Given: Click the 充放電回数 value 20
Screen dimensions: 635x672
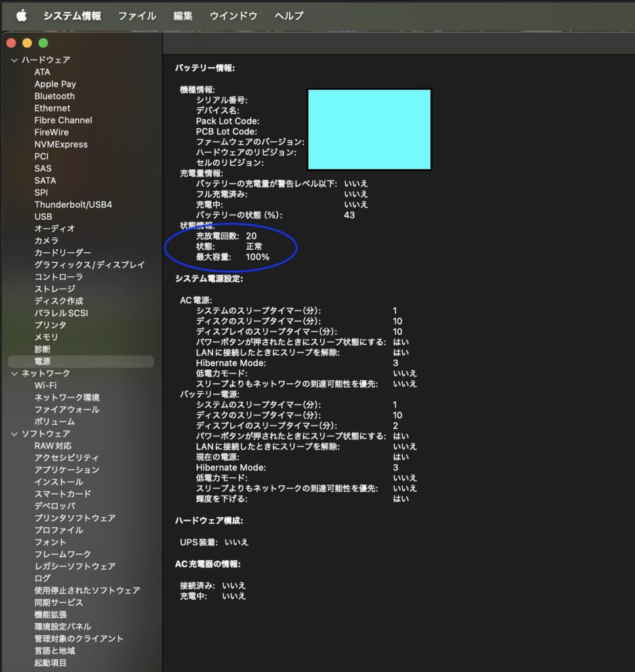Looking at the screenshot, I should 251,236.
